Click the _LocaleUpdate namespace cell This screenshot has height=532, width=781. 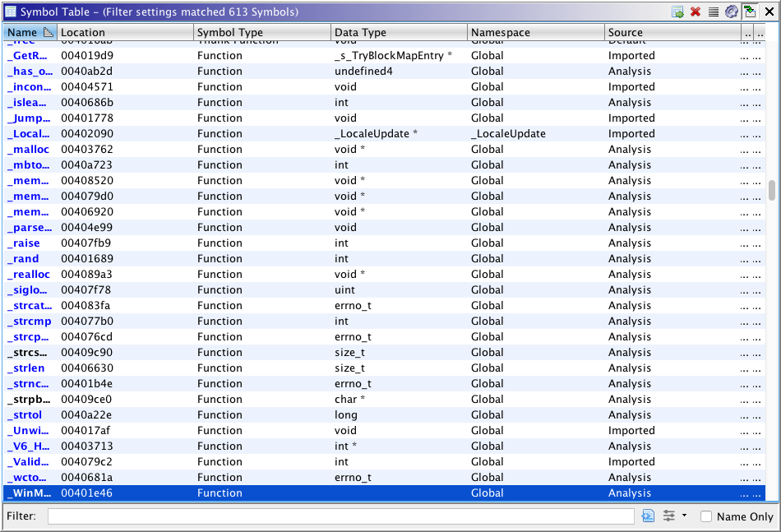(x=508, y=134)
